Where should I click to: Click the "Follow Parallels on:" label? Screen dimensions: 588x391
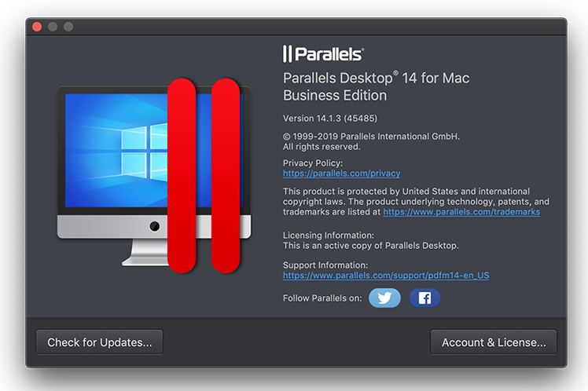[322, 298]
